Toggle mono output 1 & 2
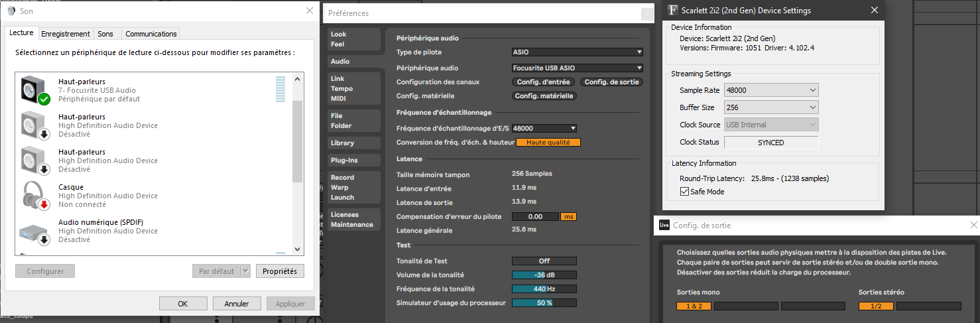This screenshot has width=980, height=323. [x=694, y=306]
